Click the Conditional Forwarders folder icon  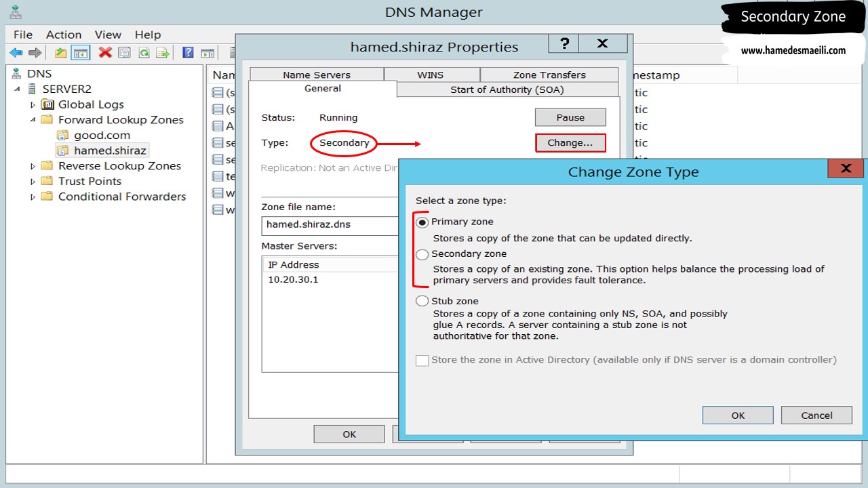pos(47,197)
